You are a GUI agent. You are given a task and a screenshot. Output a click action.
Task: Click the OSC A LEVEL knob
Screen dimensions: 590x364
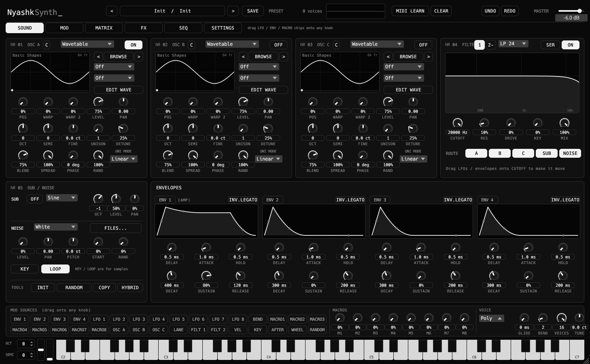click(98, 102)
